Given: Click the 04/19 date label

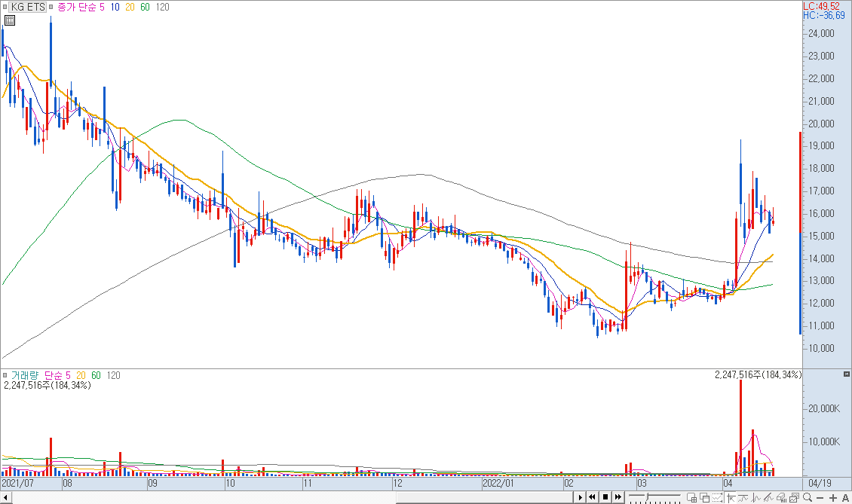Looking at the screenshot, I should point(820,483).
